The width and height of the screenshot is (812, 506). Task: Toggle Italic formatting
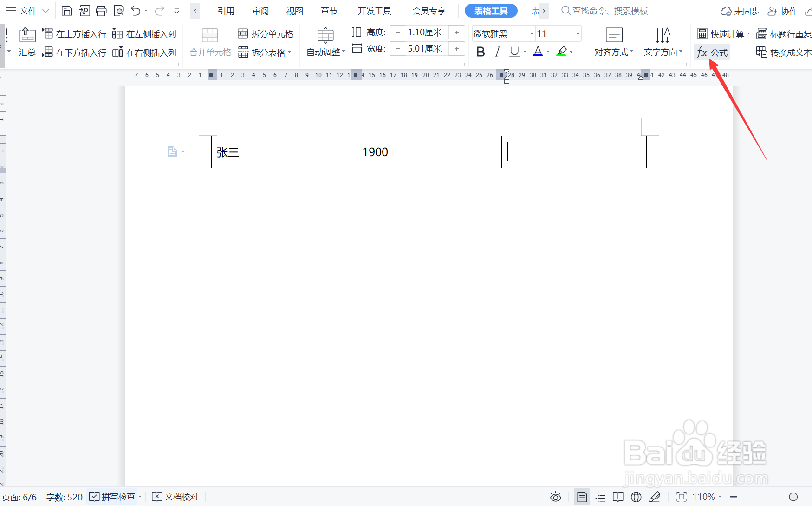pyautogui.click(x=498, y=52)
